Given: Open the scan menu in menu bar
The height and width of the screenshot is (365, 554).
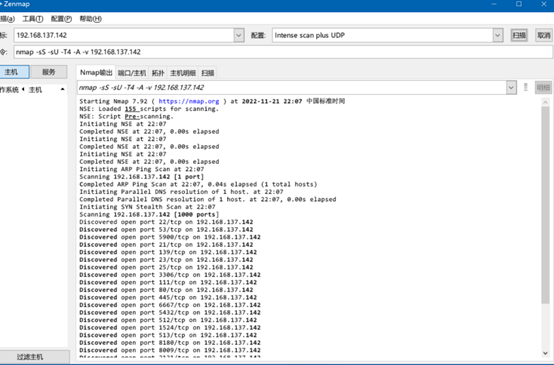Looking at the screenshot, I should click(x=7, y=19).
